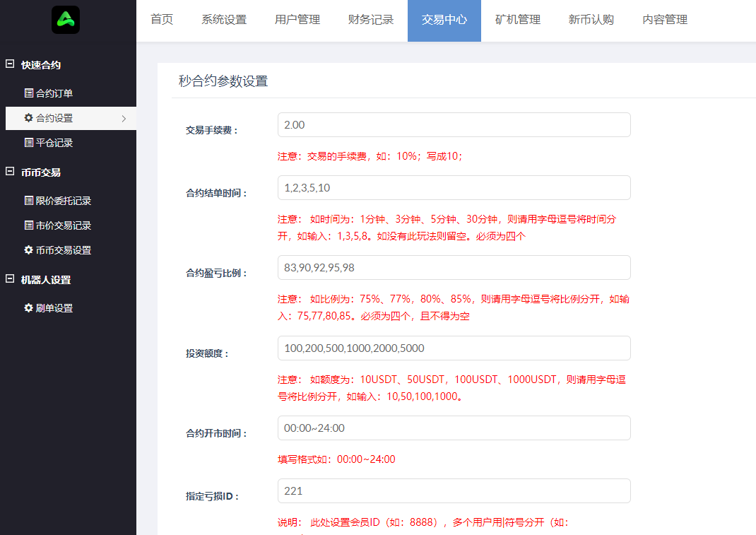Viewport: 756px width, 535px height.
Task: Click the list icon beside 合约订单
Action: 29,93
